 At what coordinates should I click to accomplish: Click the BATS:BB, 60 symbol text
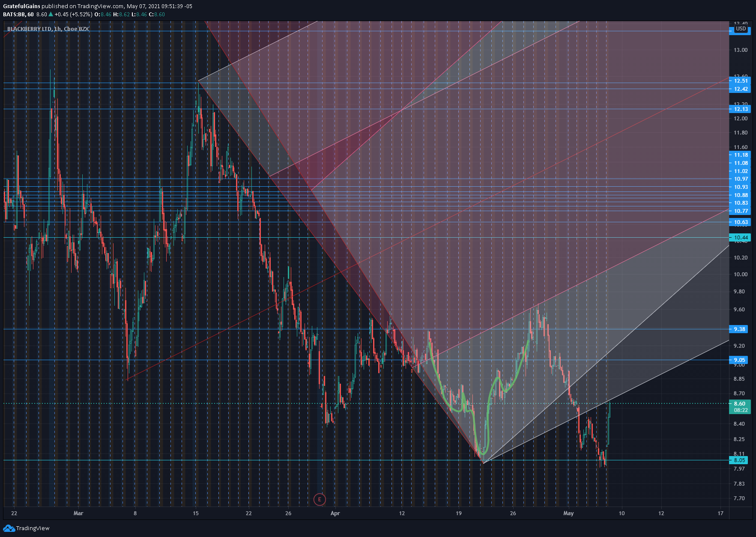point(18,15)
